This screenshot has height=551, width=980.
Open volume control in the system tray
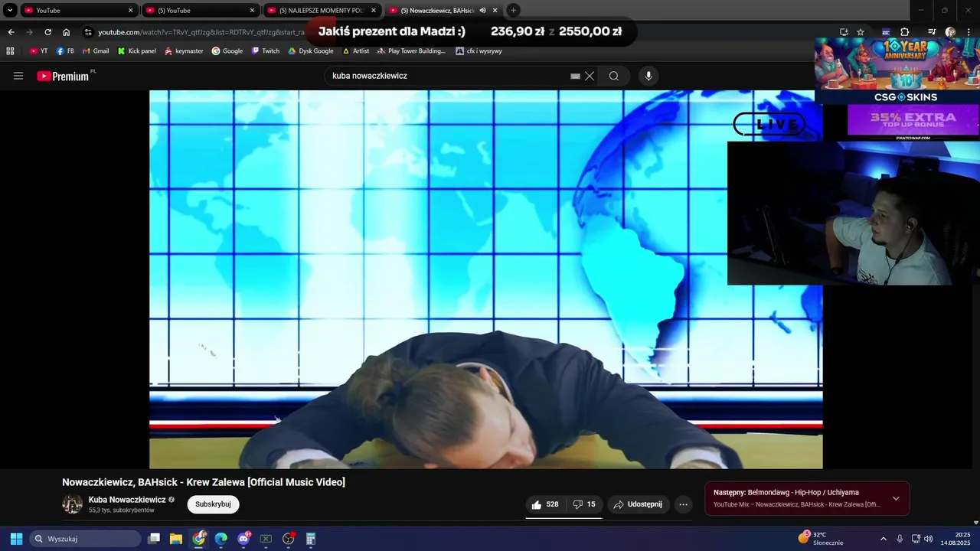(x=929, y=539)
